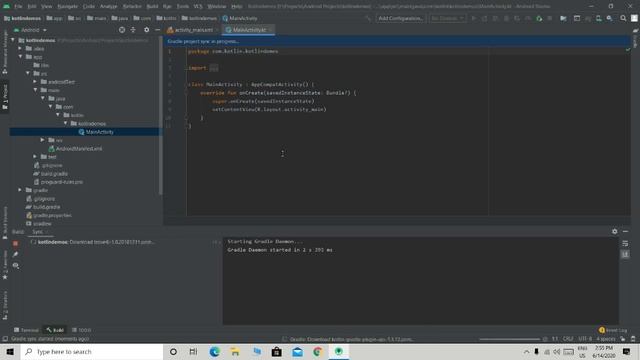
Task: Click tool-windows toggle icon in status bar corner
Action: coord(5,339)
